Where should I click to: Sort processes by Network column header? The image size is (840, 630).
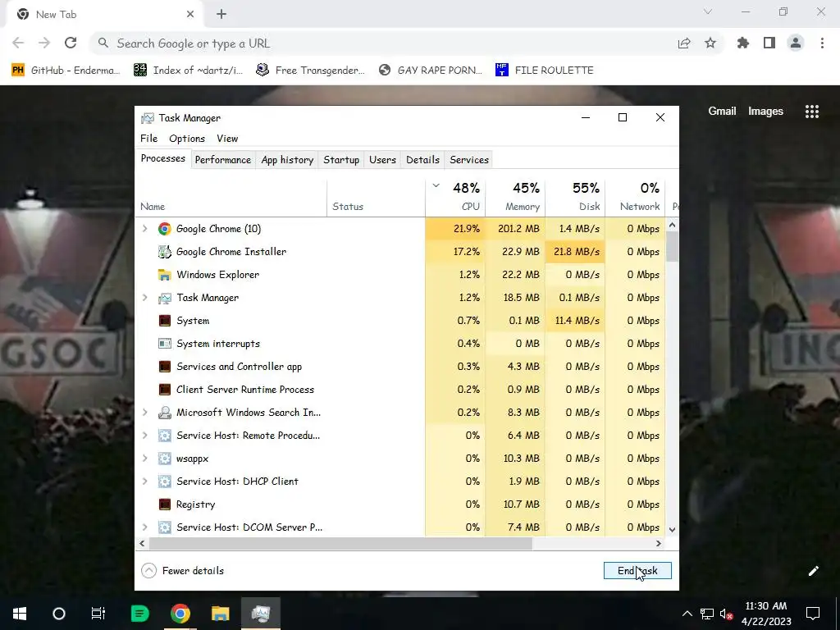[636, 197]
